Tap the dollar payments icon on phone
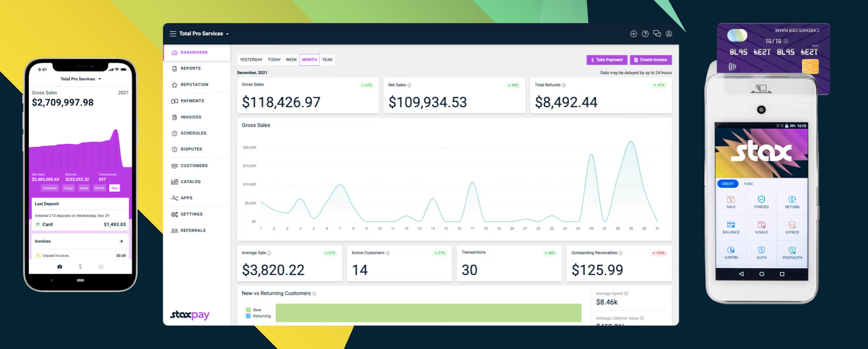Image resolution: width=868 pixels, height=349 pixels. pos(80,266)
